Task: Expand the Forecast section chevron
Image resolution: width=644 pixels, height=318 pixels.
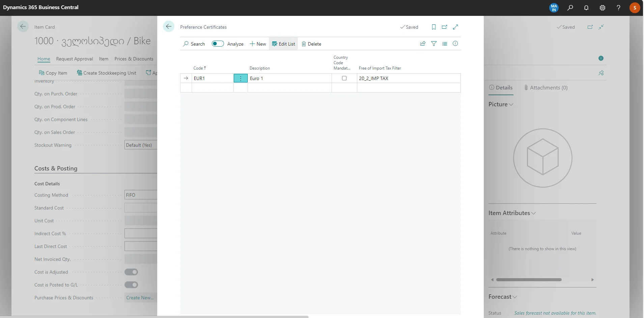Action: tap(514, 297)
